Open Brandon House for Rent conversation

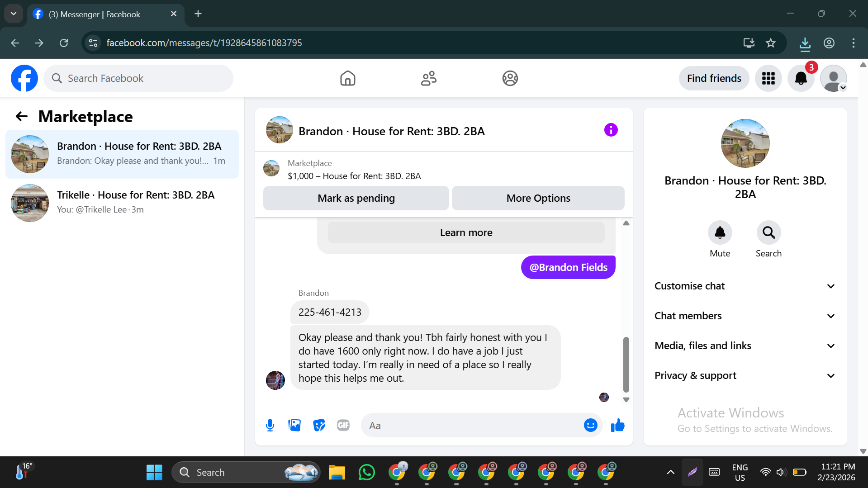click(122, 154)
